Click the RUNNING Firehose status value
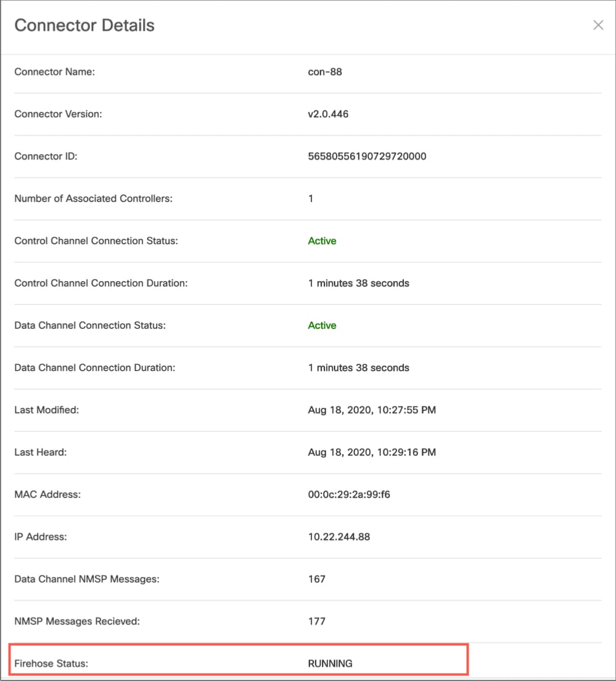Viewport: 616px width, 681px height. (x=330, y=664)
